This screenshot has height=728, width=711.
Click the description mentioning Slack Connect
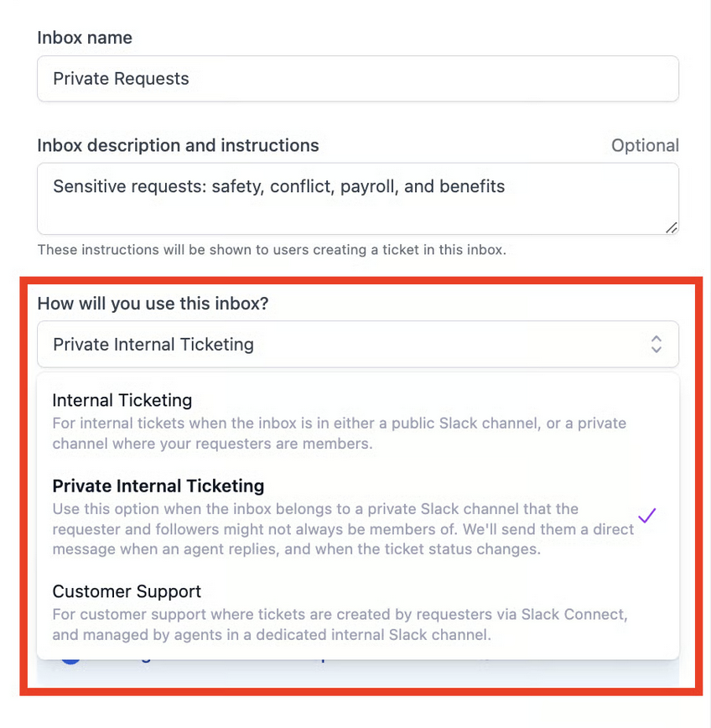click(340, 624)
